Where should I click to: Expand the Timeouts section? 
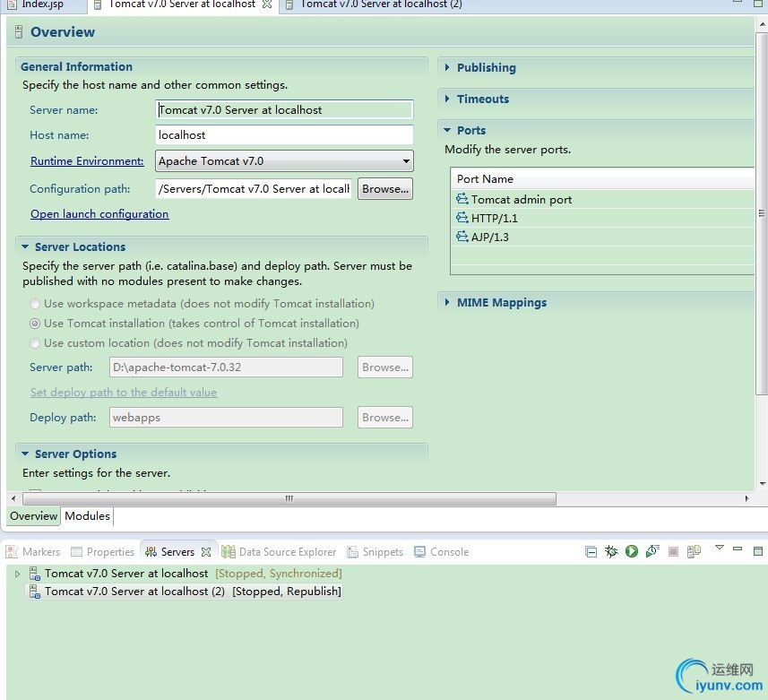coord(447,99)
